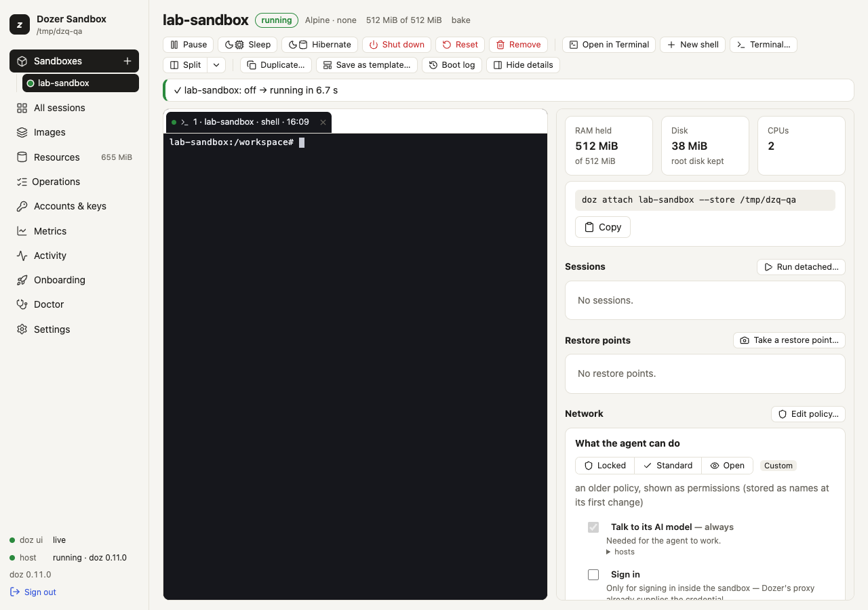The image size is (868, 610).
Task: Open the Terminal… options button
Action: pyautogui.click(x=764, y=45)
